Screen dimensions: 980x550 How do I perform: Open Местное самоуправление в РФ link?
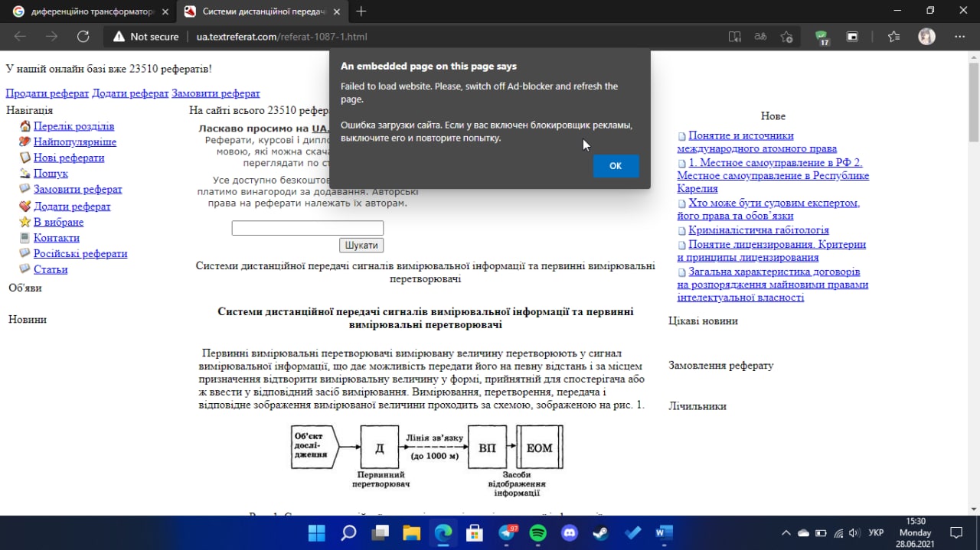coord(773,175)
